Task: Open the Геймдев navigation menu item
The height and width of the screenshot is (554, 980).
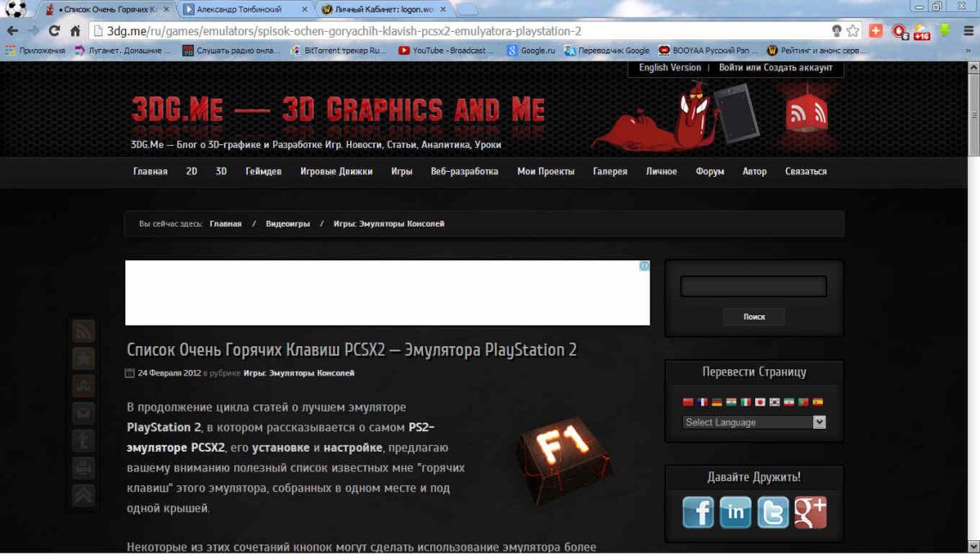Action: 263,172
